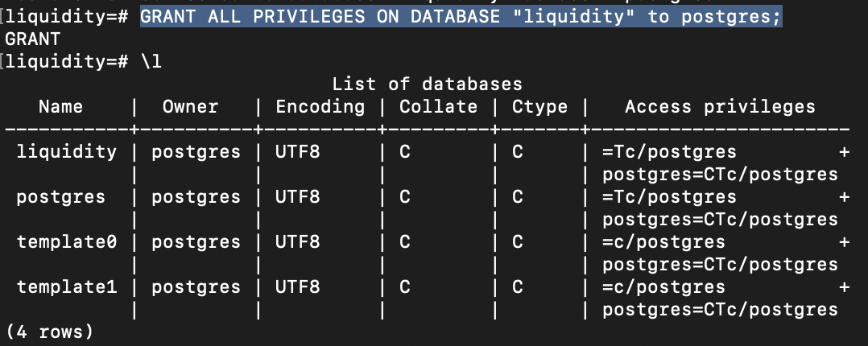
Task: Click the owner 'postgres' in template0 row
Action: [x=196, y=241]
